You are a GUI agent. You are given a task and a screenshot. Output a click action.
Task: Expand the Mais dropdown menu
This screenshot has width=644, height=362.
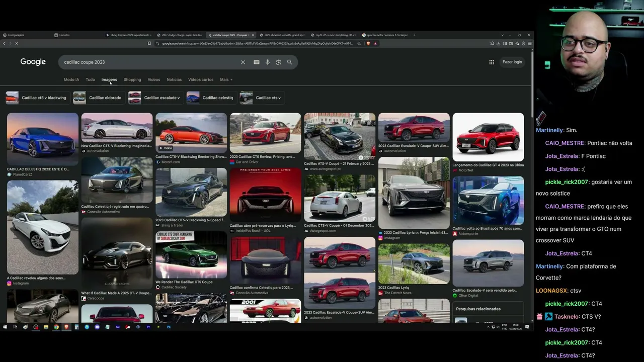pyautogui.click(x=226, y=79)
